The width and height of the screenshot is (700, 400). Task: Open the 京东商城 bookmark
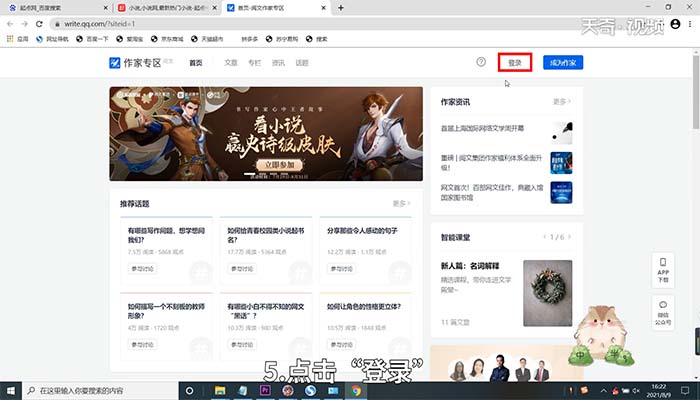click(x=167, y=39)
